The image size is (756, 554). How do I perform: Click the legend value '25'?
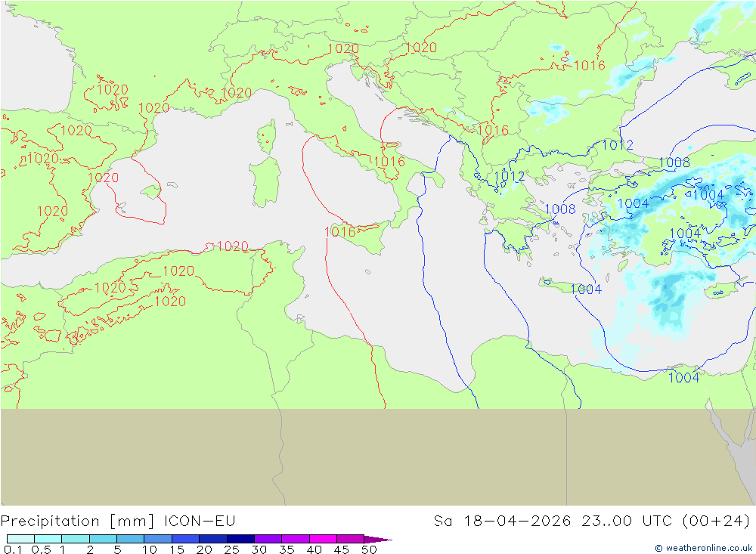tap(231, 549)
